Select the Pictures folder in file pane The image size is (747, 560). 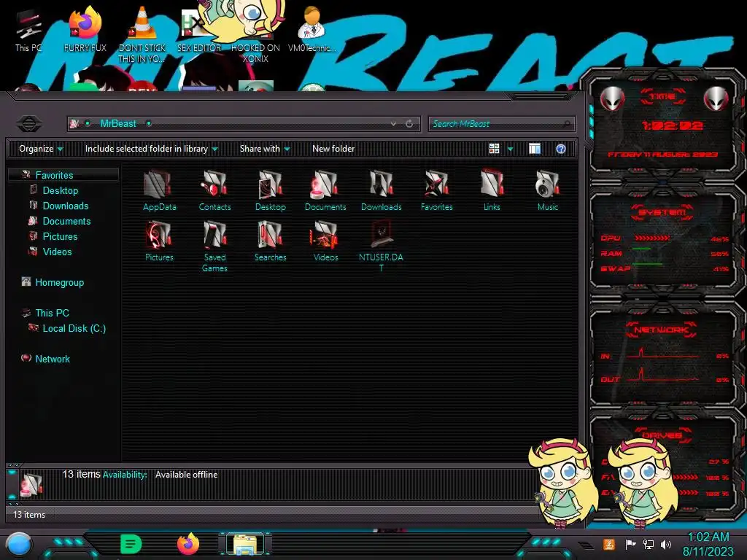(x=159, y=241)
